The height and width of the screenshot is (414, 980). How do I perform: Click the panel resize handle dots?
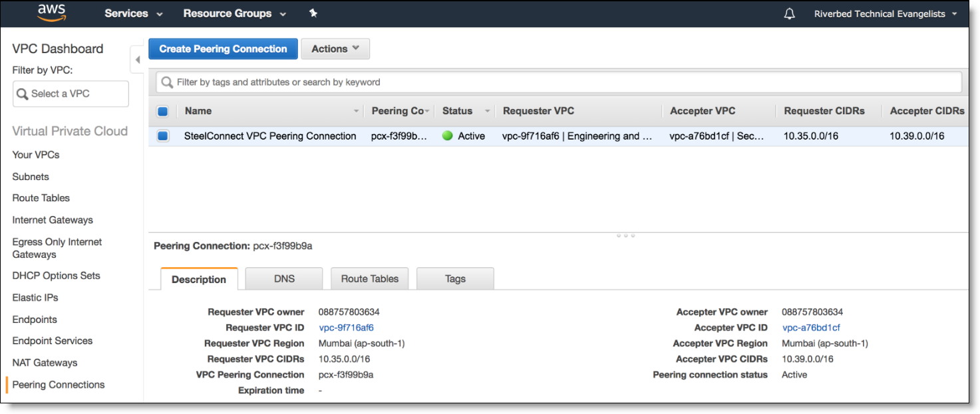tap(625, 235)
